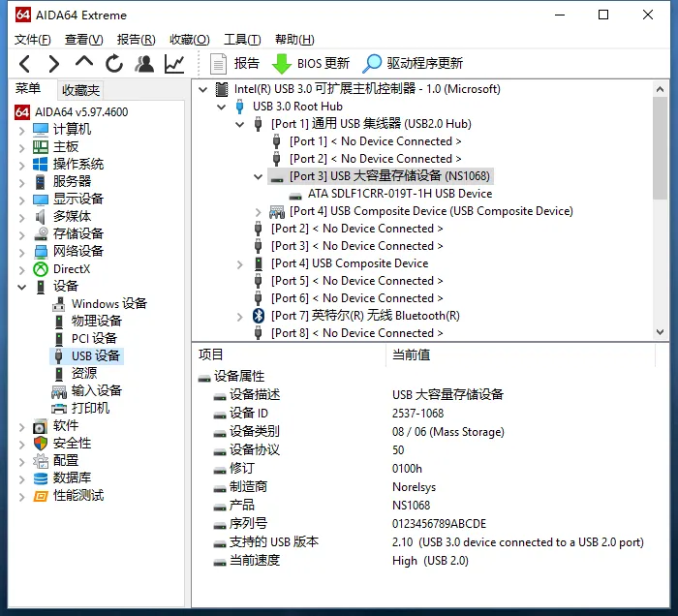Click the device list scrollbar up arrow
The width and height of the screenshot is (678, 616).
click(x=660, y=89)
